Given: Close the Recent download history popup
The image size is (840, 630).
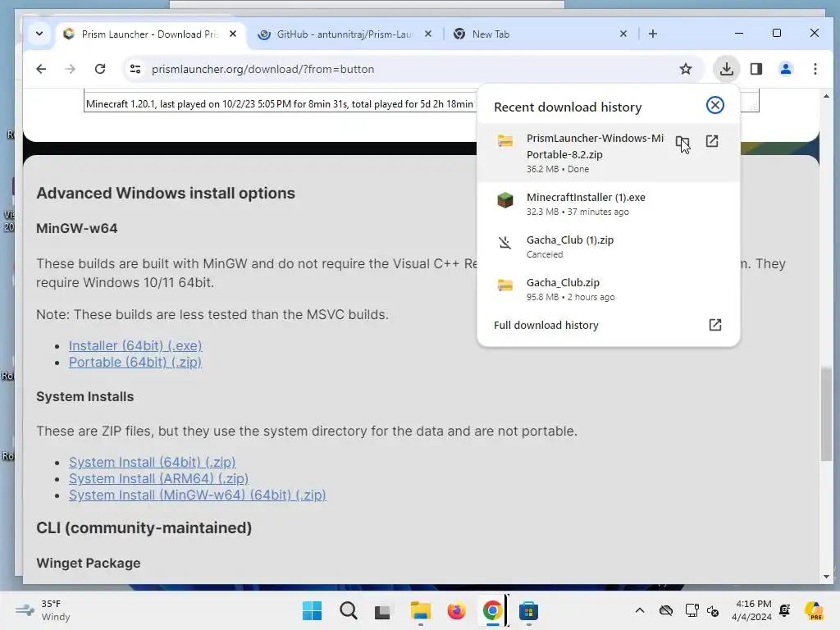Looking at the screenshot, I should pos(714,105).
